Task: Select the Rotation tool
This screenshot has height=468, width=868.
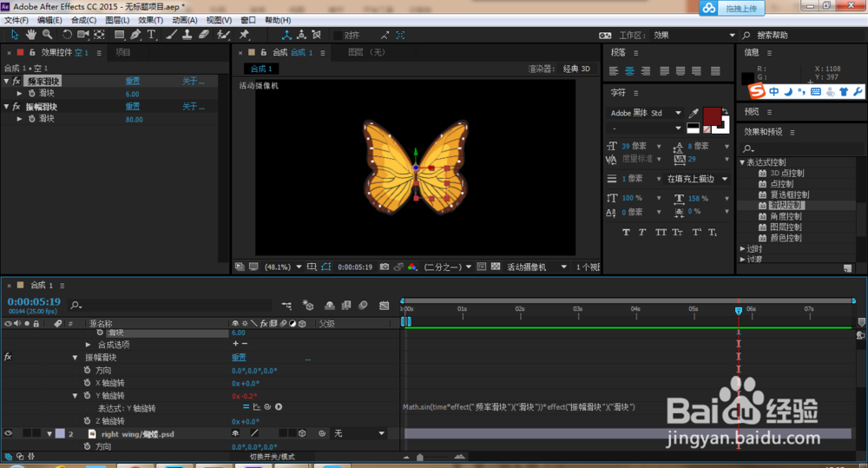Action: coord(67,35)
